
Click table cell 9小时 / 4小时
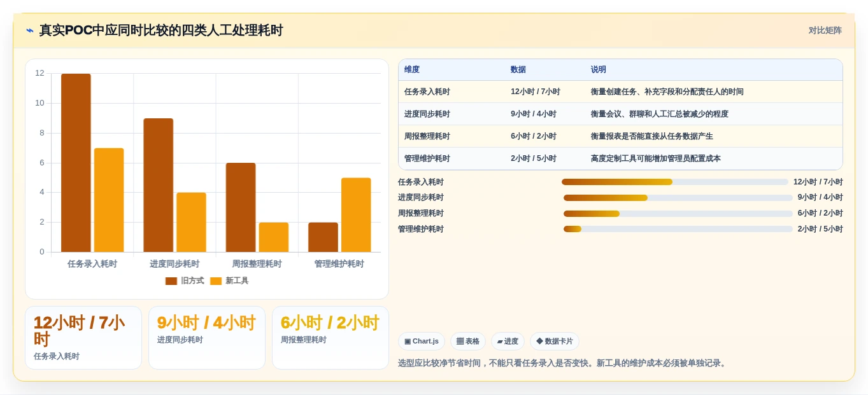[x=534, y=114]
